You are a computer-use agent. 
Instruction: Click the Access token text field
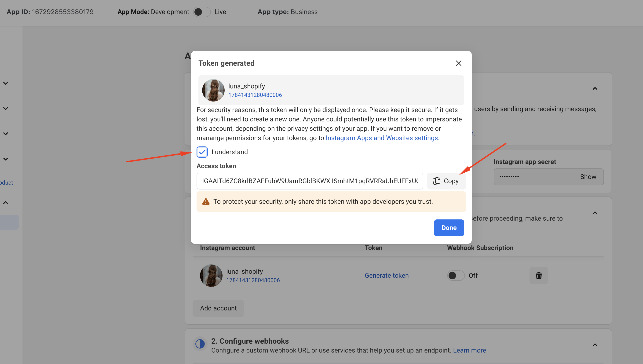(x=310, y=181)
